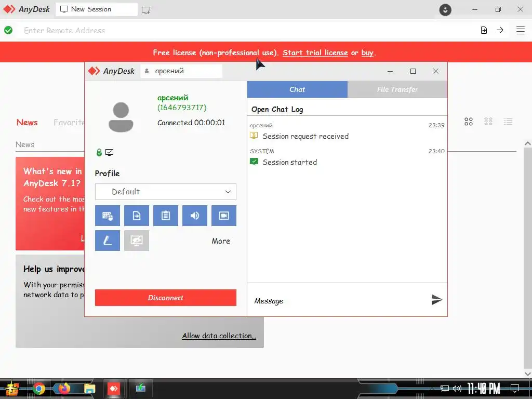The image size is (532, 399).
Task: Click the green lock encryption icon
Action: pyautogui.click(x=99, y=152)
